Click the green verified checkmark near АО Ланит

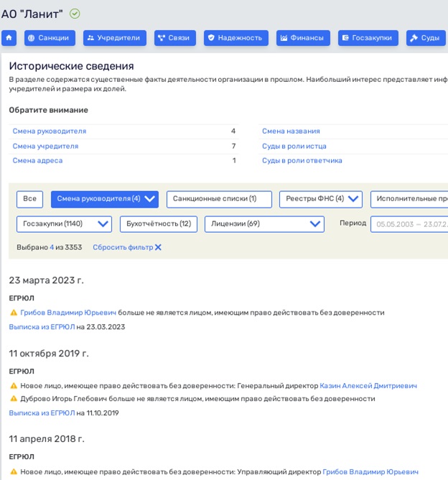75,14
